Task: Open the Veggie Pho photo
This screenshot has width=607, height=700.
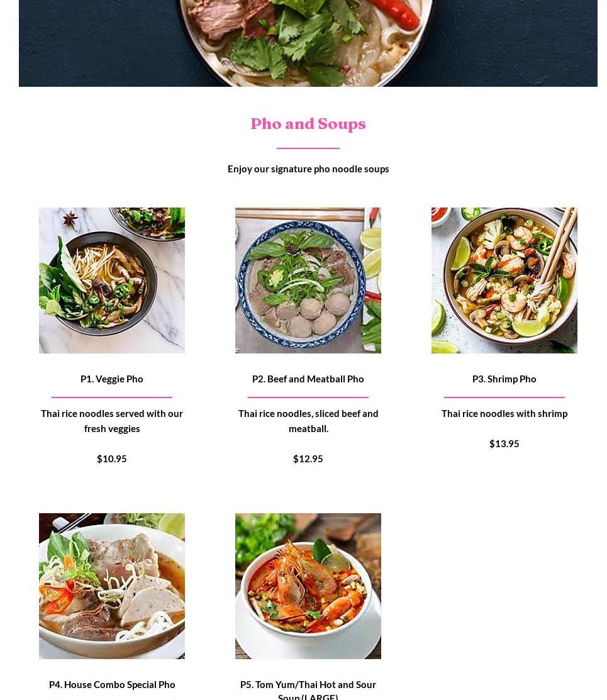Action: point(112,281)
